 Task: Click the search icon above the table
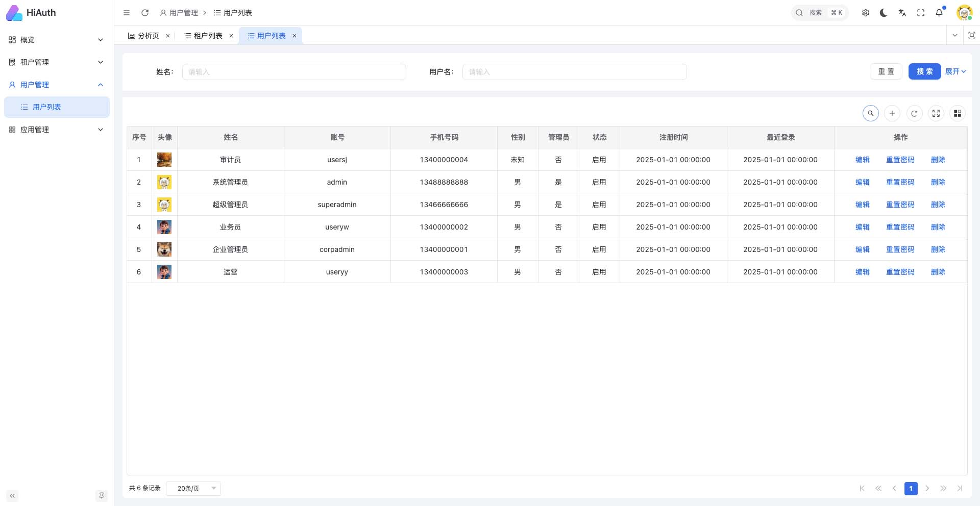pyautogui.click(x=871, y=113)
